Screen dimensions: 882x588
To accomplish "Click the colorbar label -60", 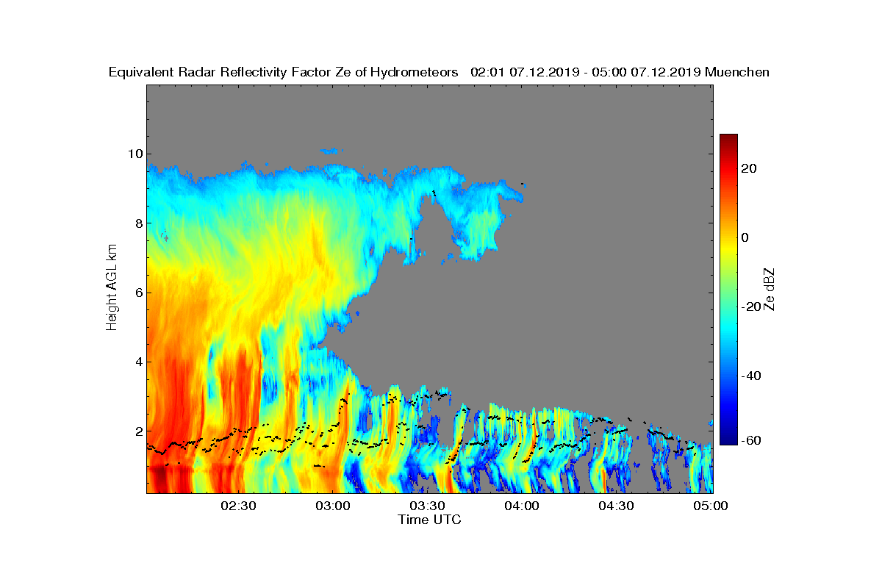I will point(752,440).
